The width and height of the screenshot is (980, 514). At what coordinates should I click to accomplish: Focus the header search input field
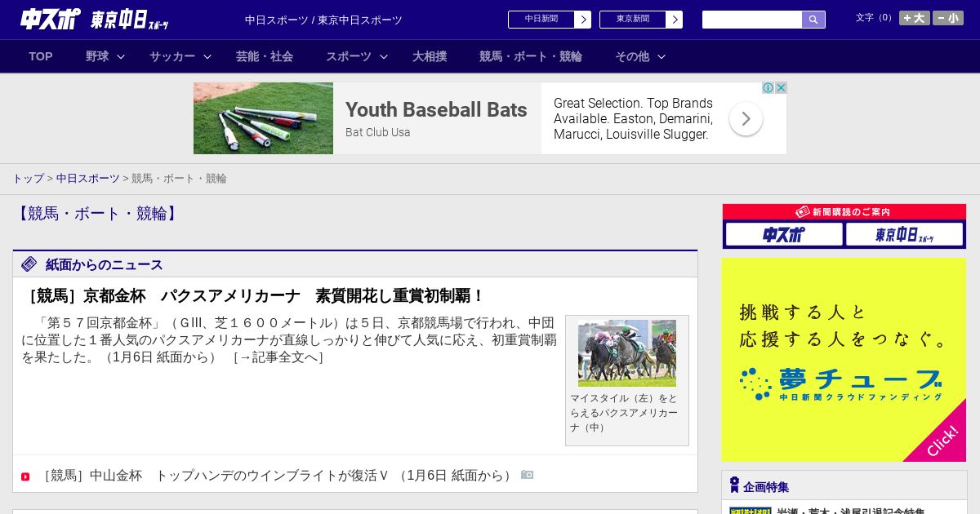click(x=752, y=20)
